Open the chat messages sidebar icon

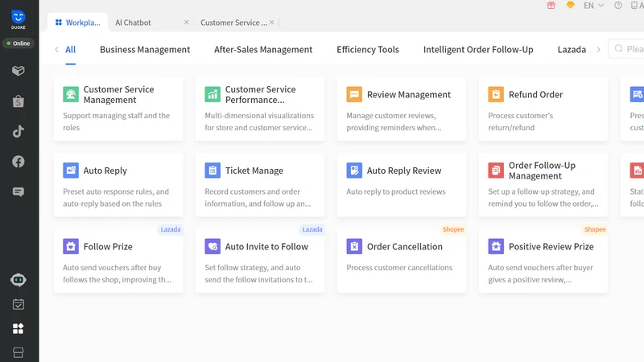click(18, 192)
